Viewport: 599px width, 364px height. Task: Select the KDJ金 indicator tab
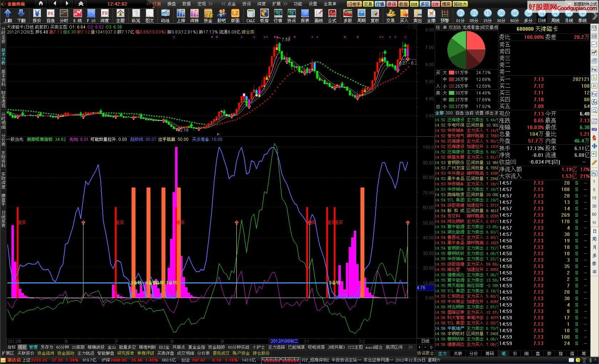164,347
